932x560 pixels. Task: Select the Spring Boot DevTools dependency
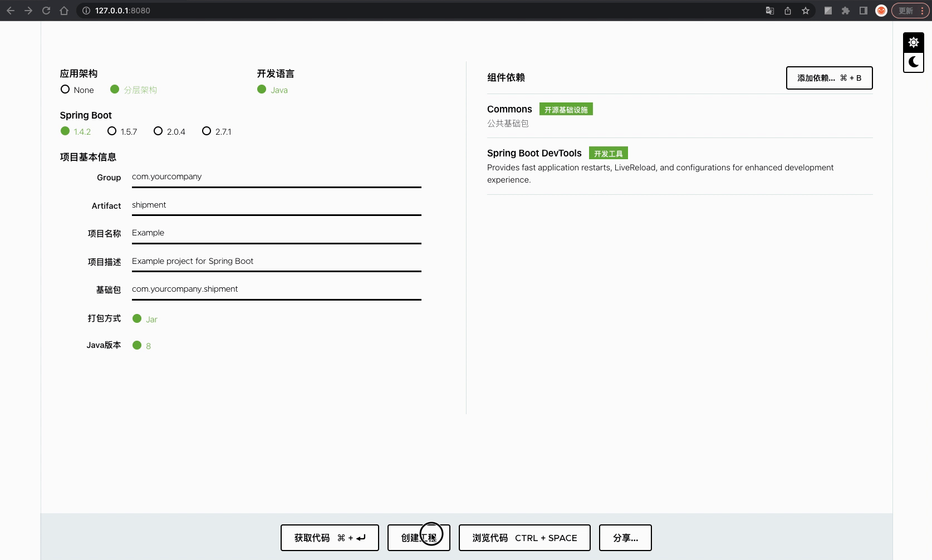pos(680,166)
